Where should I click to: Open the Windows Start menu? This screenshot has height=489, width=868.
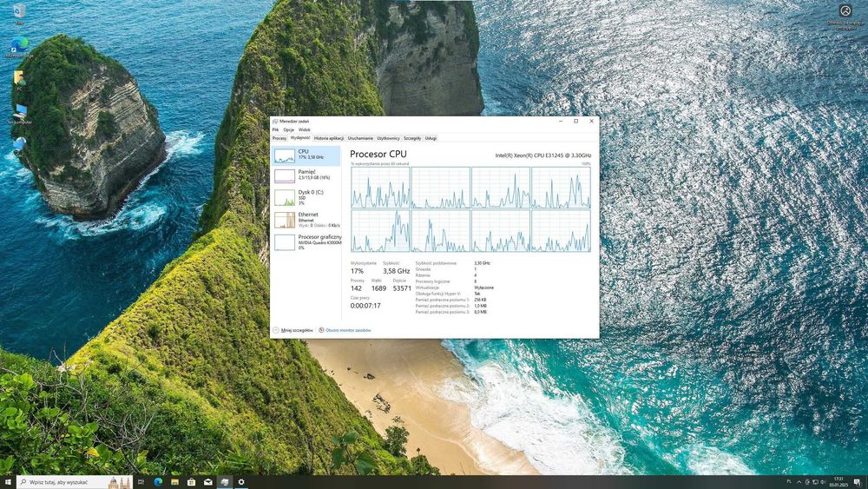click(8, 482)
